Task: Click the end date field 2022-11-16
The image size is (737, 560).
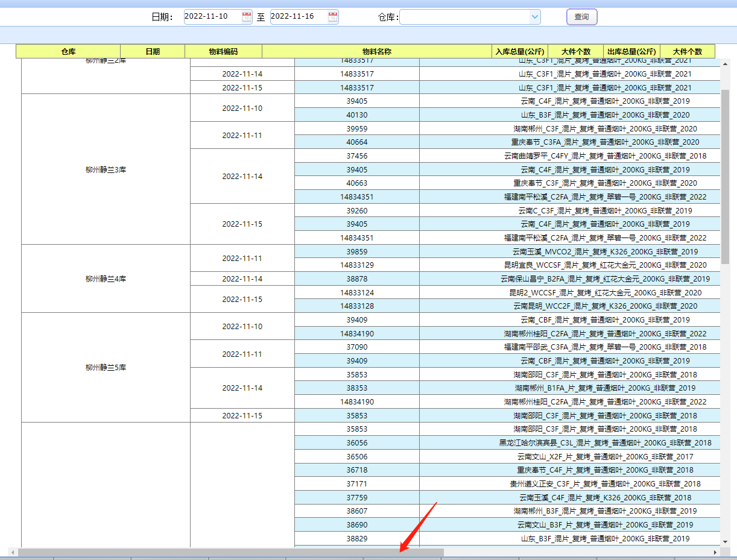Action: click(x=297, y=17)
